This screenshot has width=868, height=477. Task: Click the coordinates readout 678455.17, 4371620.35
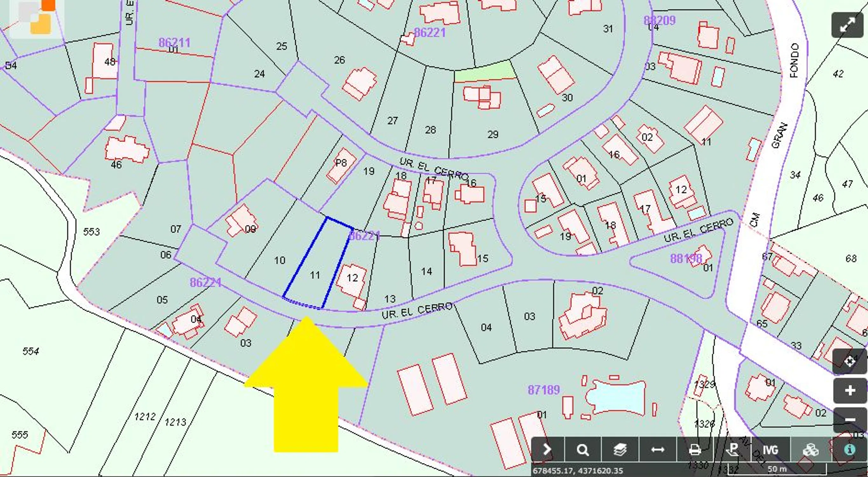(578, 471)
